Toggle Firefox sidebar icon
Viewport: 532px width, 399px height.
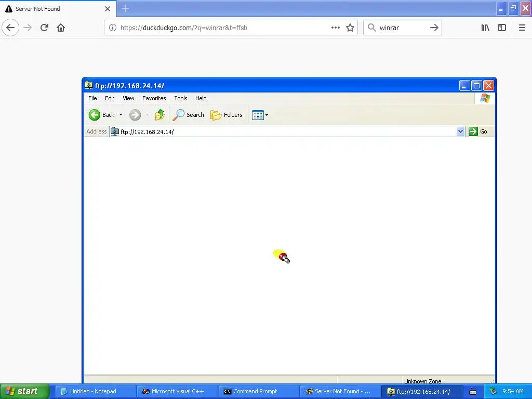click(502, 28)
